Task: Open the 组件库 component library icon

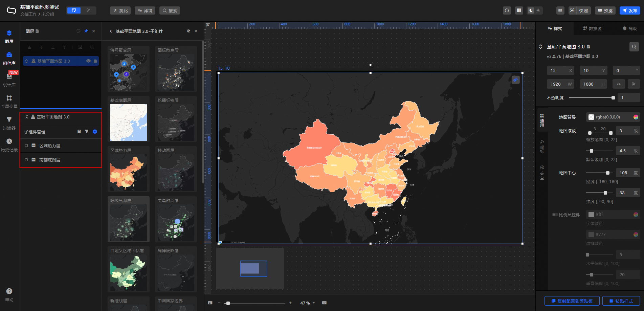Action: click(9, 55)
